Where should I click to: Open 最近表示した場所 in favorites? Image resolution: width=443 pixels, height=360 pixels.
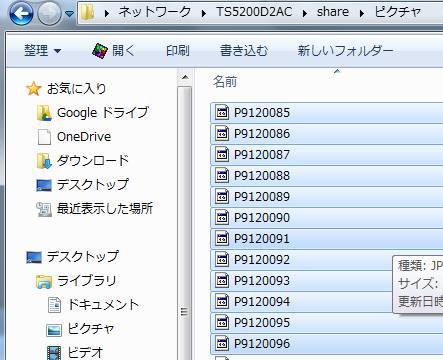[105, 209]
